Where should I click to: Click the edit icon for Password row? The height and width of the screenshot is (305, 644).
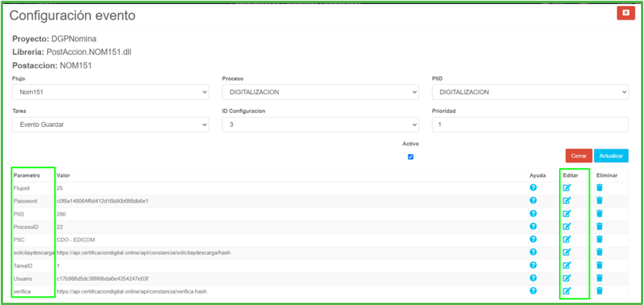pos(567,201)
